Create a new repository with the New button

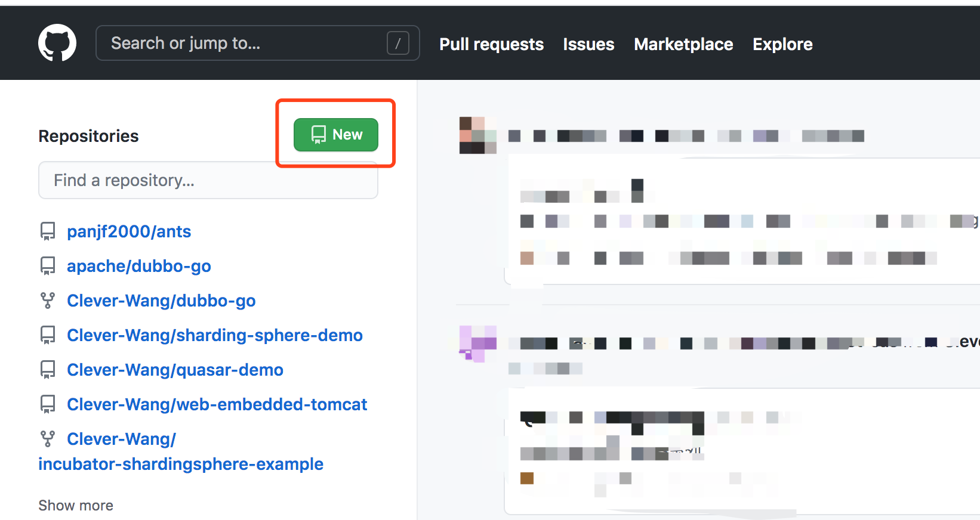[x=335, y=135]
